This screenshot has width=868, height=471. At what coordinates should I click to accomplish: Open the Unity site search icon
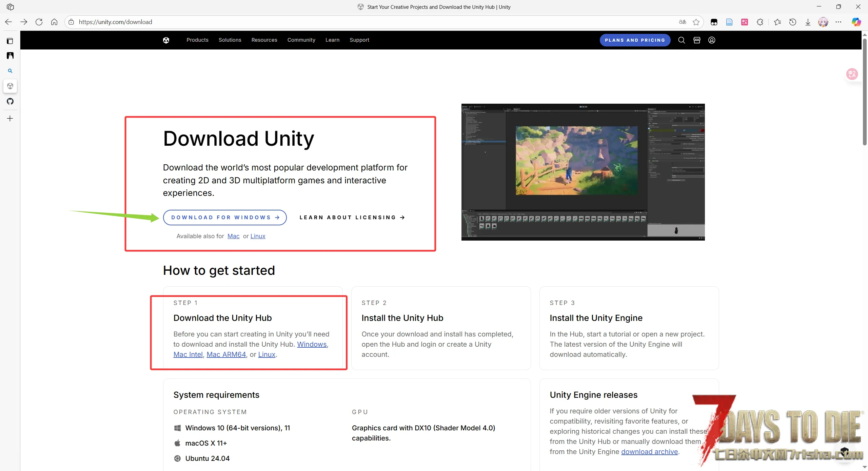pos(682,40)
